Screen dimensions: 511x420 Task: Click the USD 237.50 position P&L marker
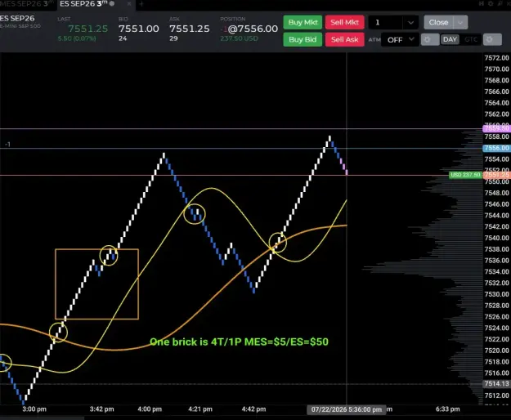[465, 175]
